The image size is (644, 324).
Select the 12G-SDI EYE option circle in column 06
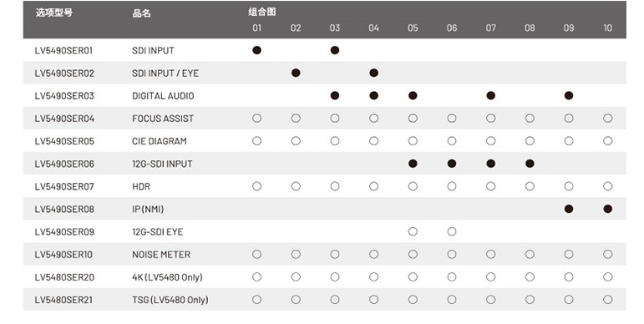[452, 231]
